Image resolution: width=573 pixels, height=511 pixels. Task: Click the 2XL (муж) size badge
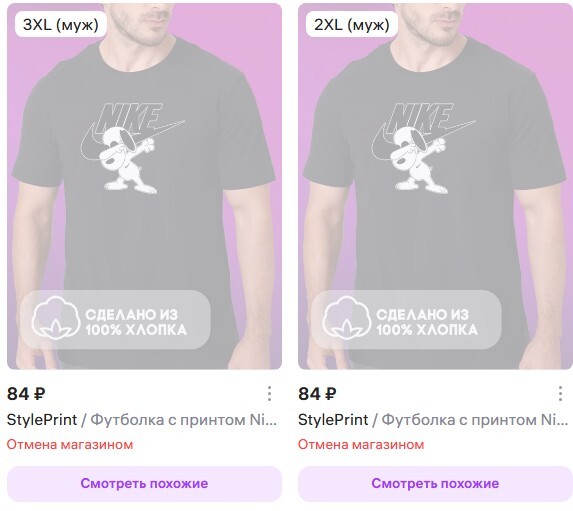pos(352,24)
